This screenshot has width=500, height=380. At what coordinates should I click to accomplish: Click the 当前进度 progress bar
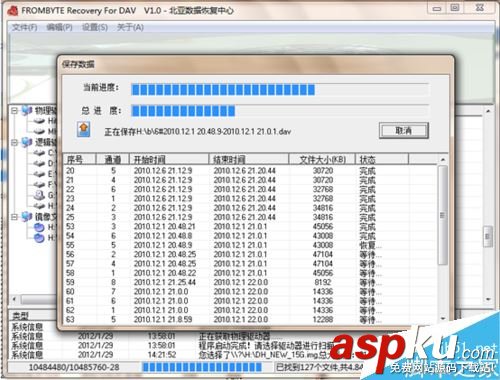pos(280,89)
